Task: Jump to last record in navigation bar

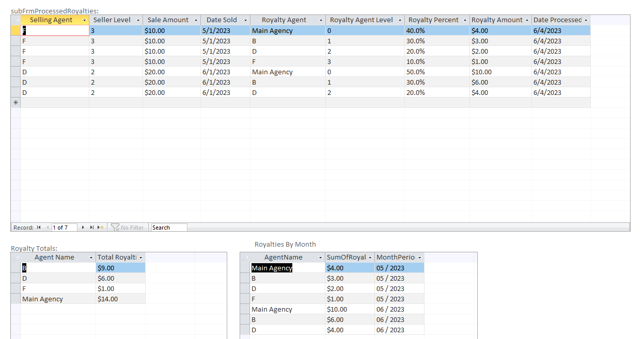Action: 92,228
